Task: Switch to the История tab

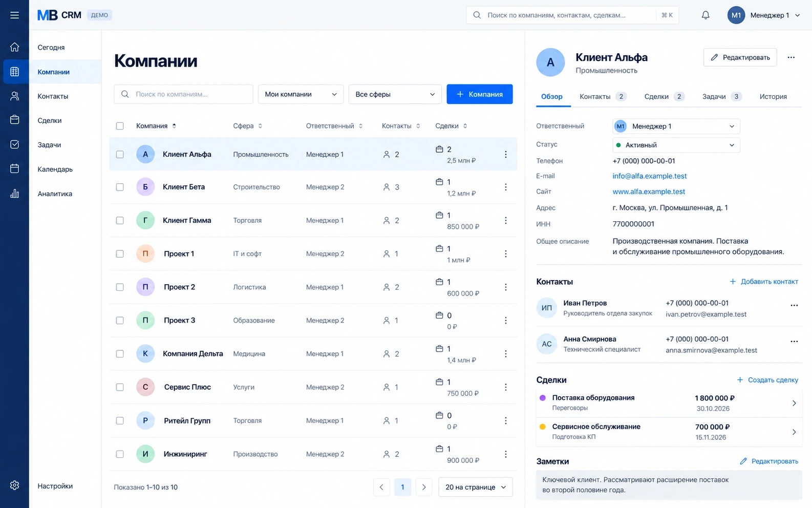Action: [773, 96]
